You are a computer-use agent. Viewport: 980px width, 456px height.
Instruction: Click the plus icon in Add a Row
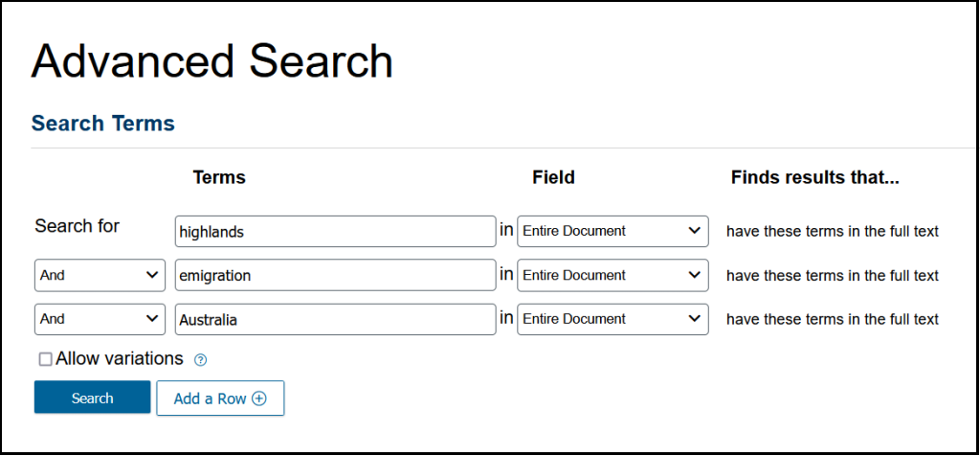tap(258, 399)
